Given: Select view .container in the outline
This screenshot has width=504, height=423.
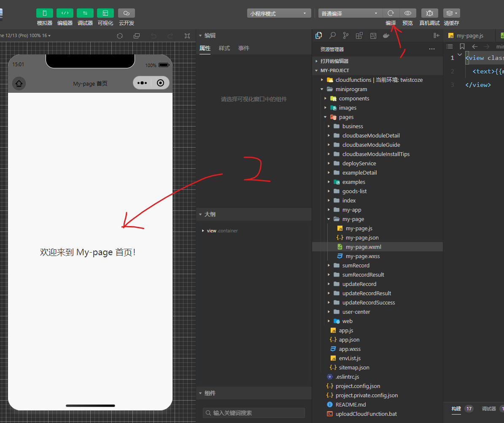Looking at the screenshot, I should click(x=222, y=231).
